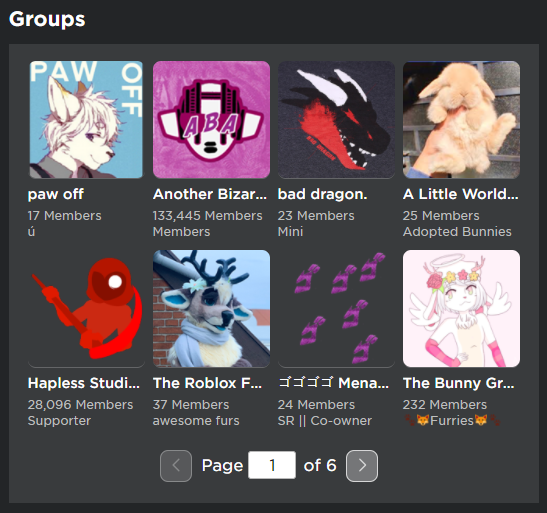Click the page number input field

(x=272, y=465)
